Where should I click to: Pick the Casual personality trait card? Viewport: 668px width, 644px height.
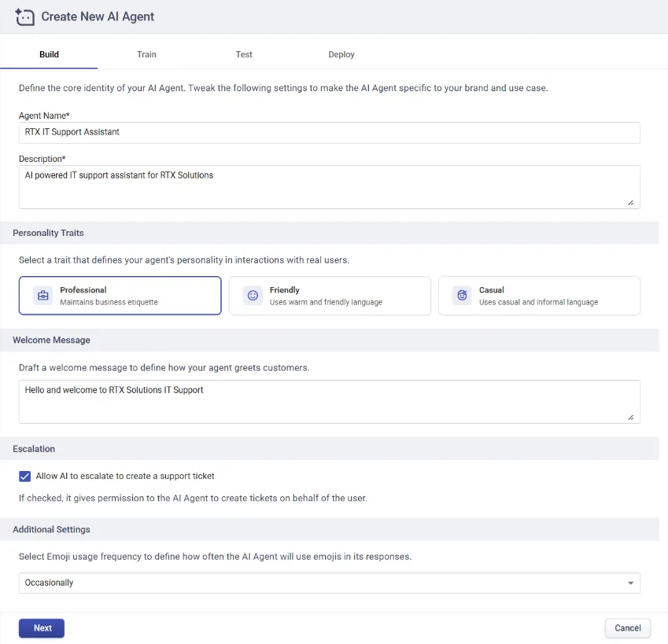click(x=539, y=296)
